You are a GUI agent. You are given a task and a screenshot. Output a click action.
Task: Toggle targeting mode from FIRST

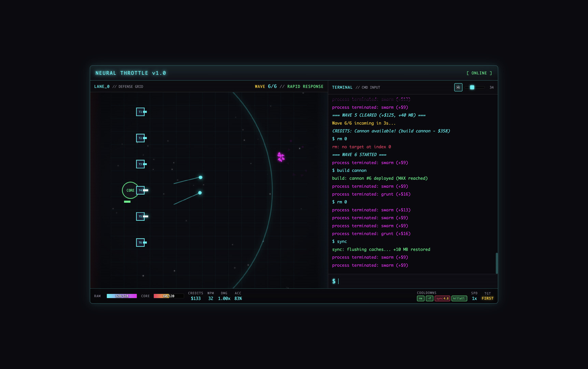[487, 298]
